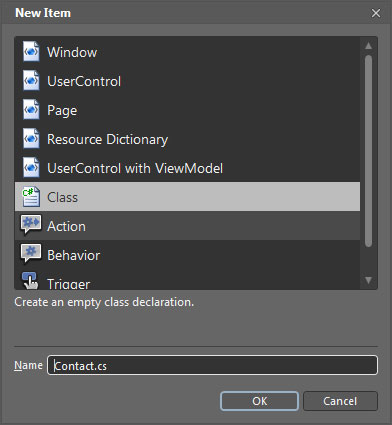Select the Resource Dictionary icon
392x425 pixels.
[31, 139]
